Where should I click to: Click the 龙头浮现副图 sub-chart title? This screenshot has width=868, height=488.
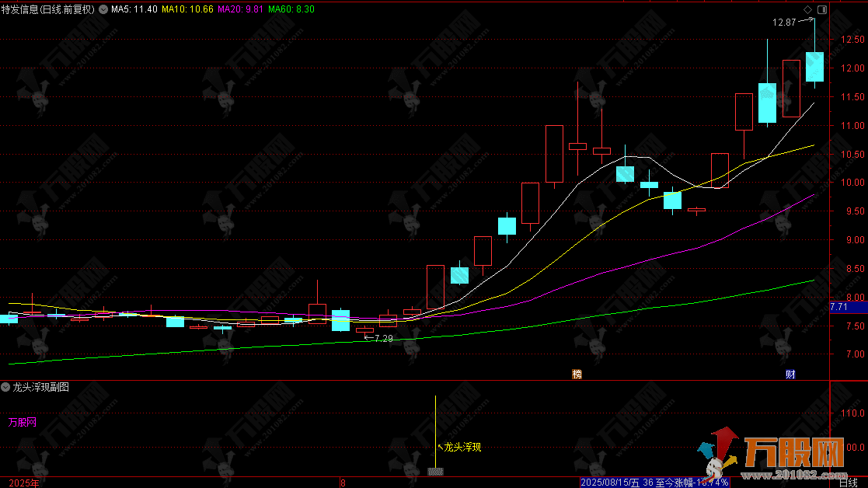41,387
